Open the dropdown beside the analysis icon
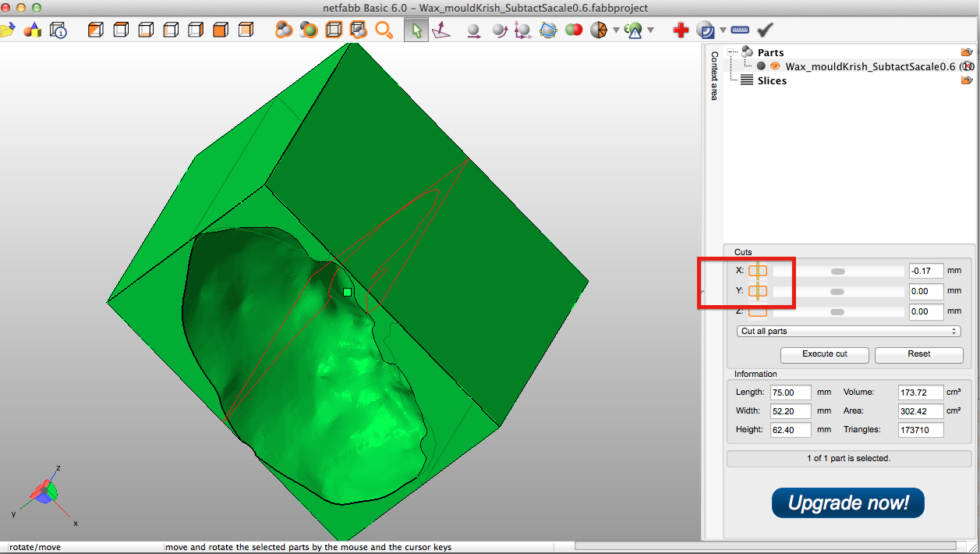 [650, 30]
